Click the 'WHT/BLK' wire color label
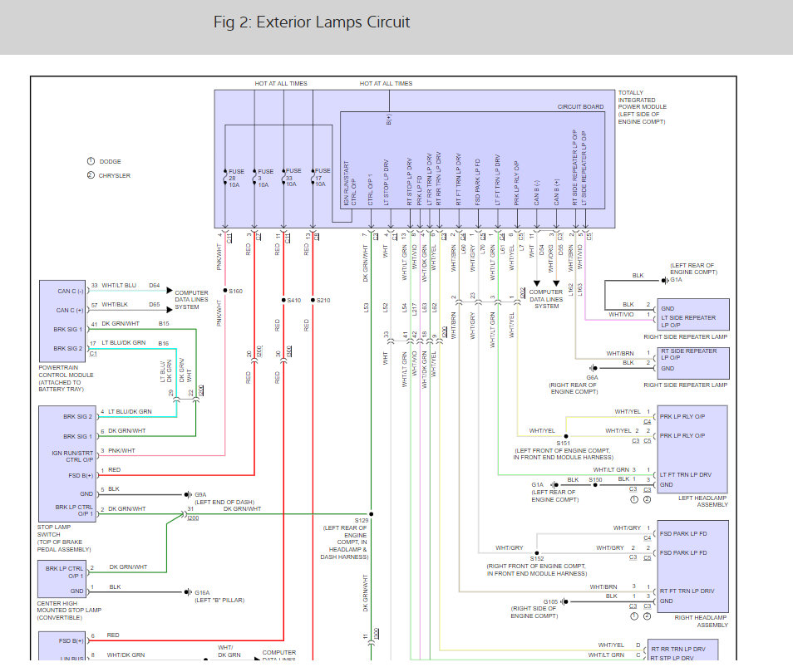This screenshot has width=793, height=672. 115,305
